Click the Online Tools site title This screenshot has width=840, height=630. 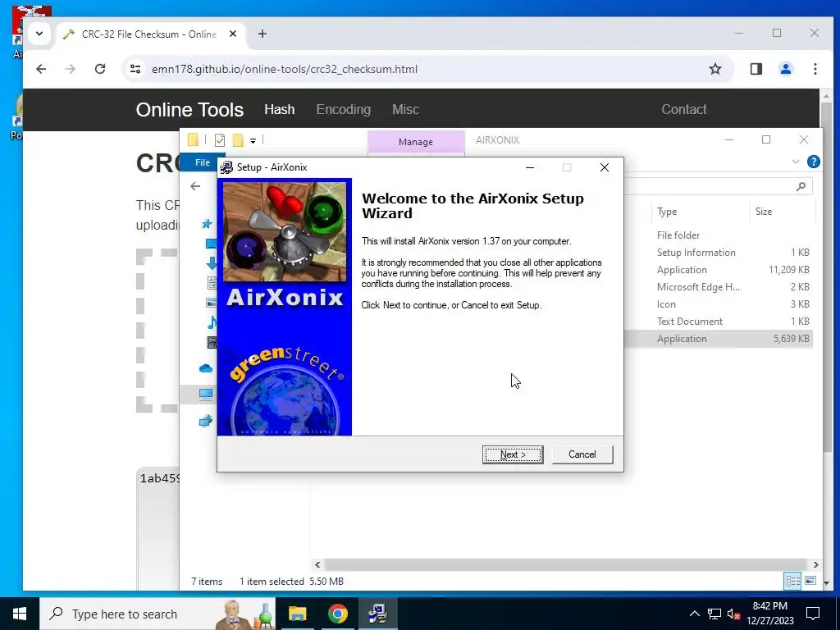pos(189,110)
